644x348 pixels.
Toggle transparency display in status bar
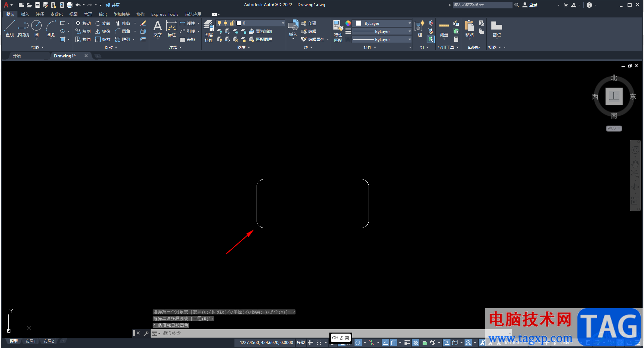(416, 343)
